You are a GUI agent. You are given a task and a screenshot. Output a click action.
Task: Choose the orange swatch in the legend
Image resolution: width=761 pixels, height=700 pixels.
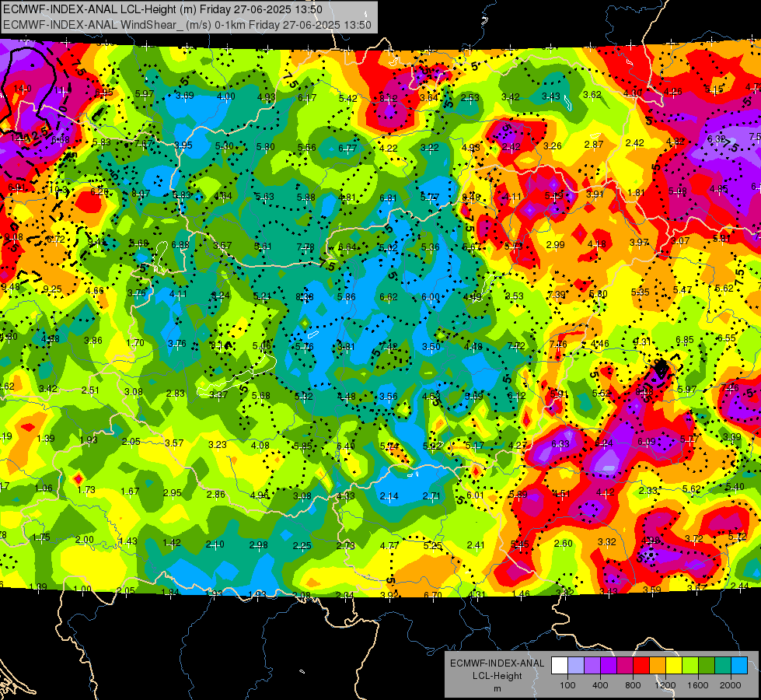[657, 666]
